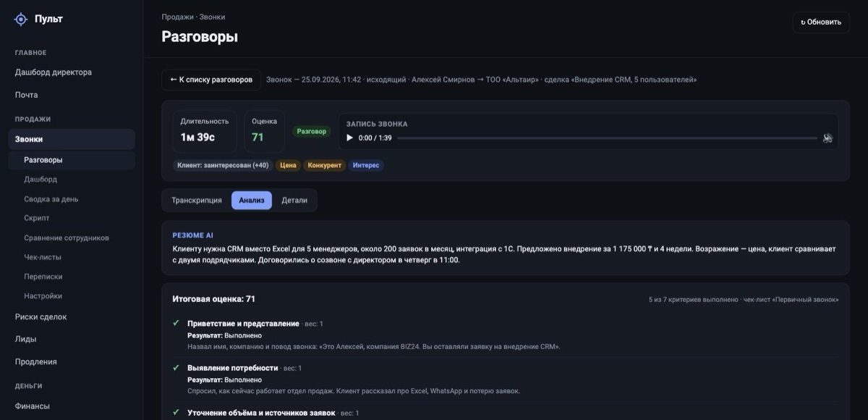868x420 pixels.
Task: Open Дашборд директора in the sidebar
Action: pos(71,72)
